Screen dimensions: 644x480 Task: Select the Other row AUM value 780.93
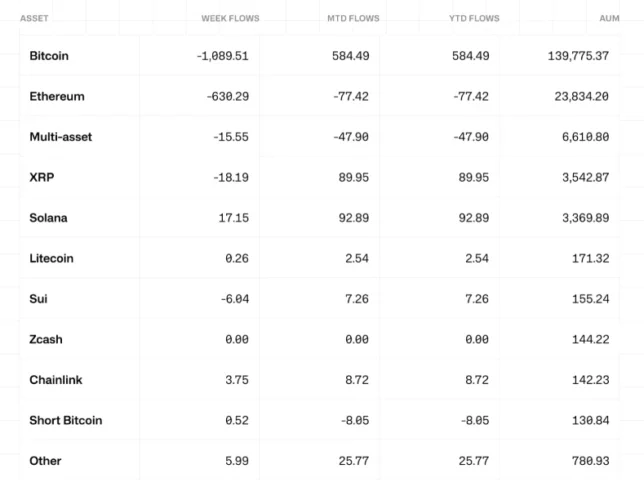click(586, 461)
